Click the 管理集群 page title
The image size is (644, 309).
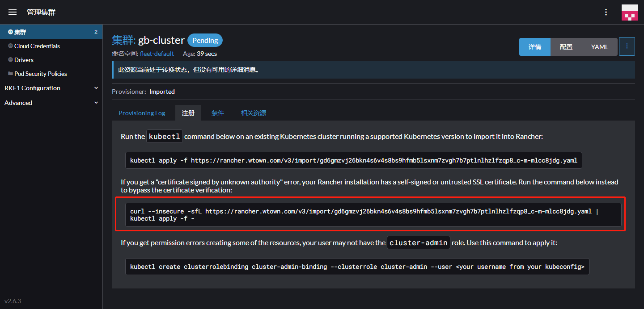[x=41, y=12]
